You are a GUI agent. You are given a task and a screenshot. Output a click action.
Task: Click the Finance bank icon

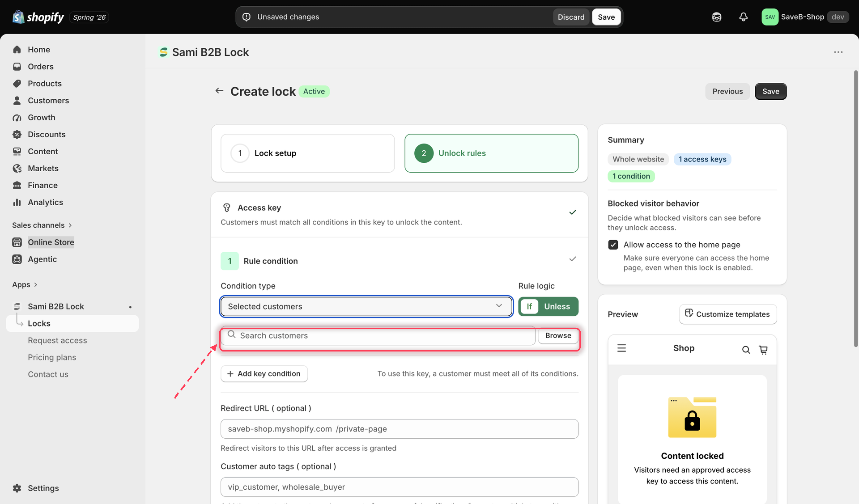tap(17, 186)
